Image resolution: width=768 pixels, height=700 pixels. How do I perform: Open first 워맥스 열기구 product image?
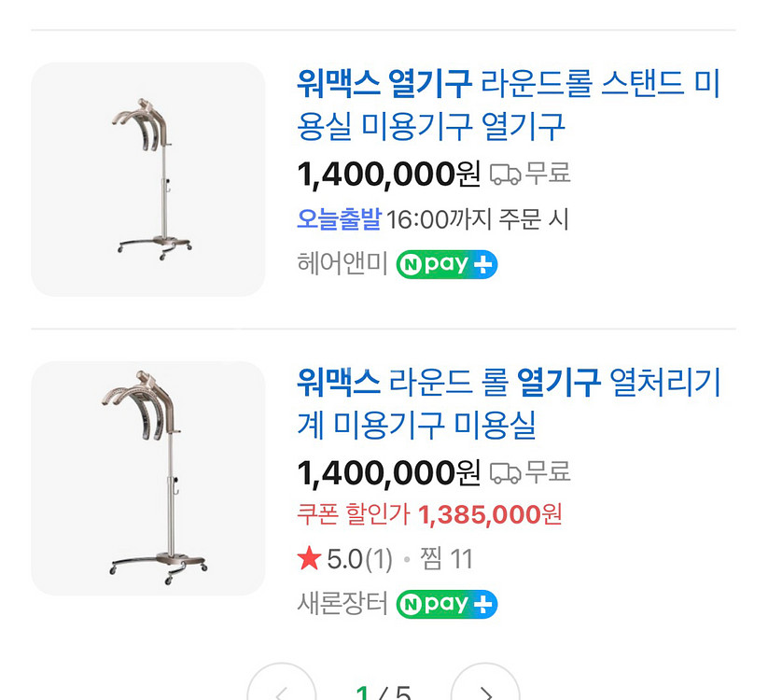(148, 179)
